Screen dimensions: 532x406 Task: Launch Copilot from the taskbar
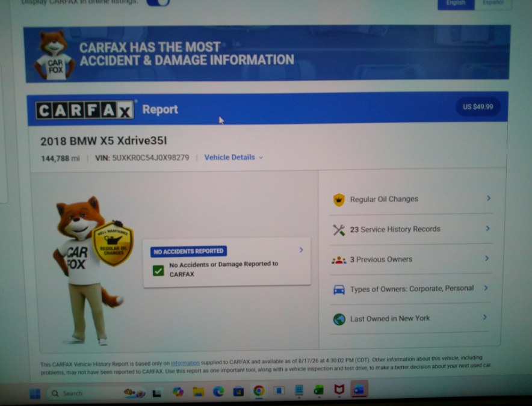point(178,392)
